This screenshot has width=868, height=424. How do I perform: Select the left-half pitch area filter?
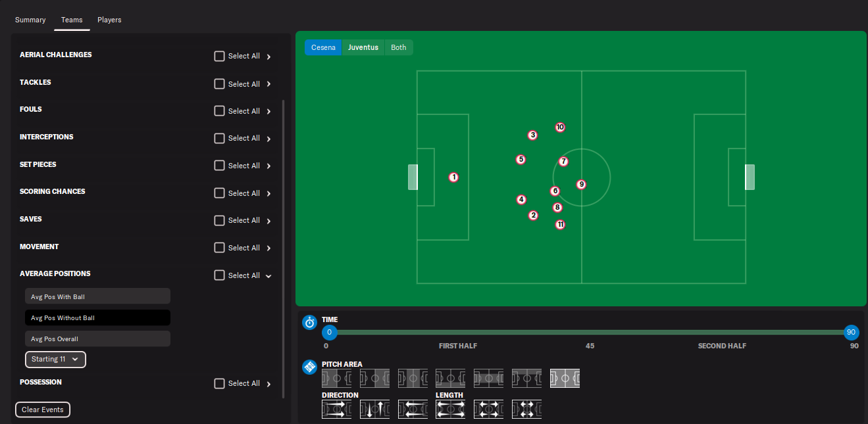point(336,378)
